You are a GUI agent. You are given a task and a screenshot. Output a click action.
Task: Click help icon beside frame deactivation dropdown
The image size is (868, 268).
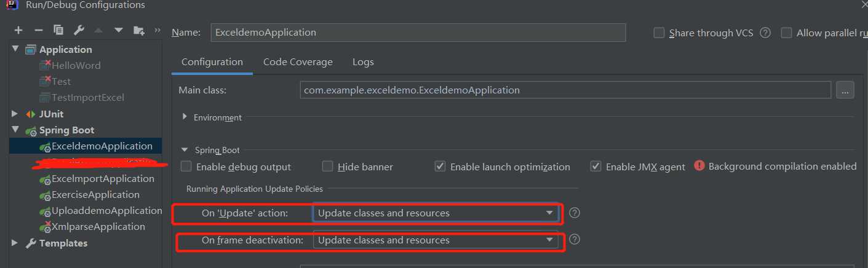point(575,240)
